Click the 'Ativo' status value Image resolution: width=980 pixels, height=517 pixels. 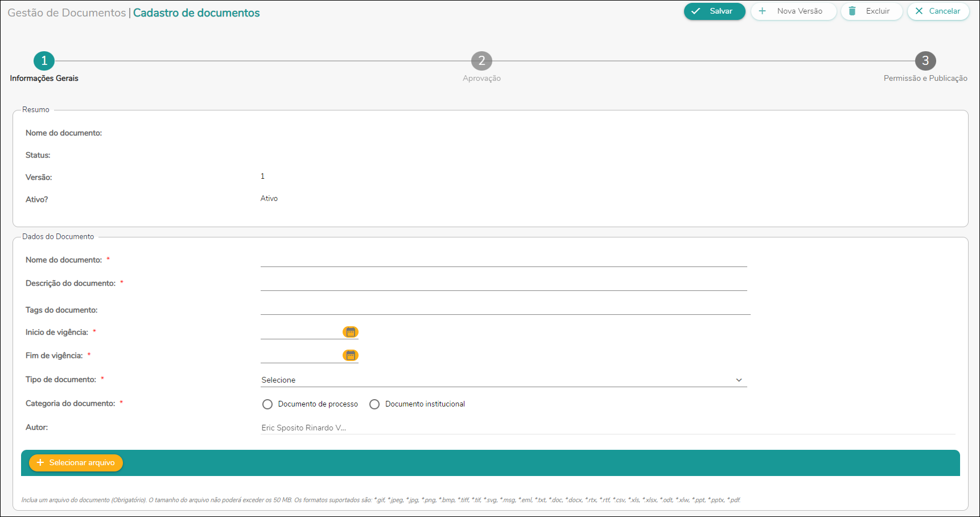(269, 199)
